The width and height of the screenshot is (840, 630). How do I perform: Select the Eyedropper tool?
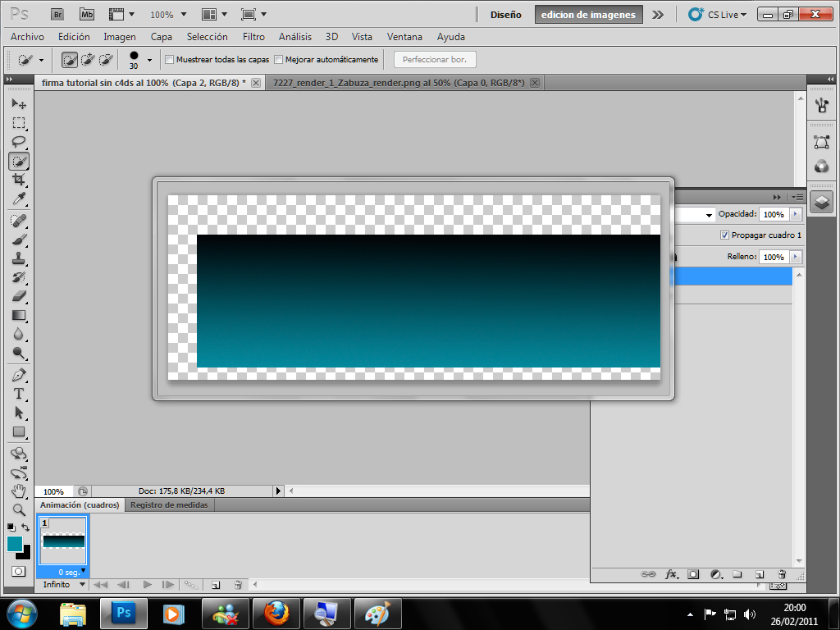(x=19, y=199)
